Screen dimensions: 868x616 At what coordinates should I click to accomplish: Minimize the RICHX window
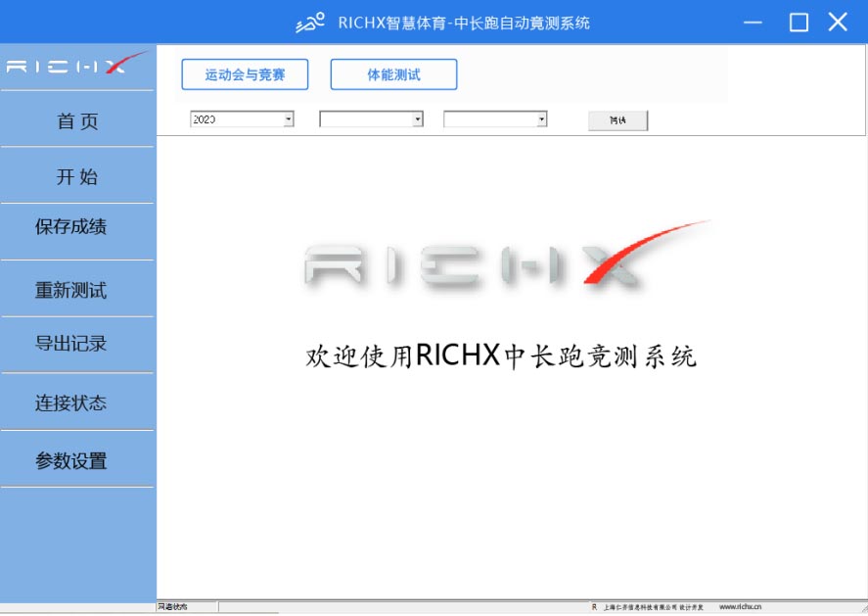point(753,23)
